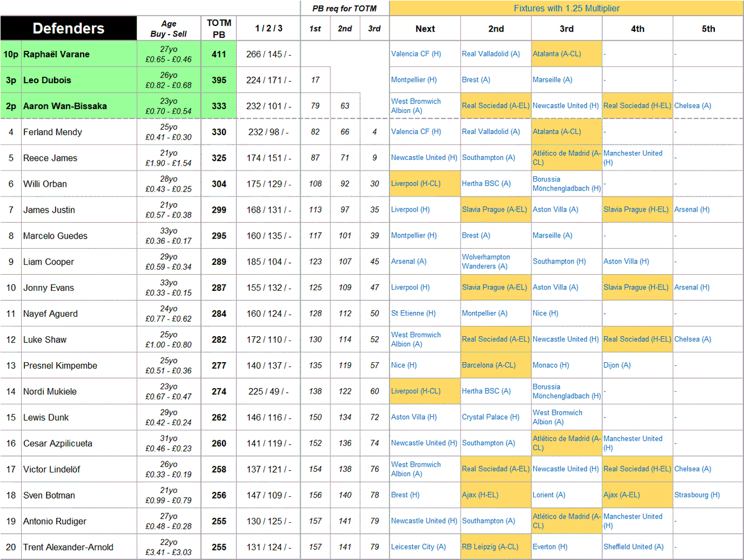
Task: Click Leo Dubois 3p points badge
Action: (x=11, y=80)
